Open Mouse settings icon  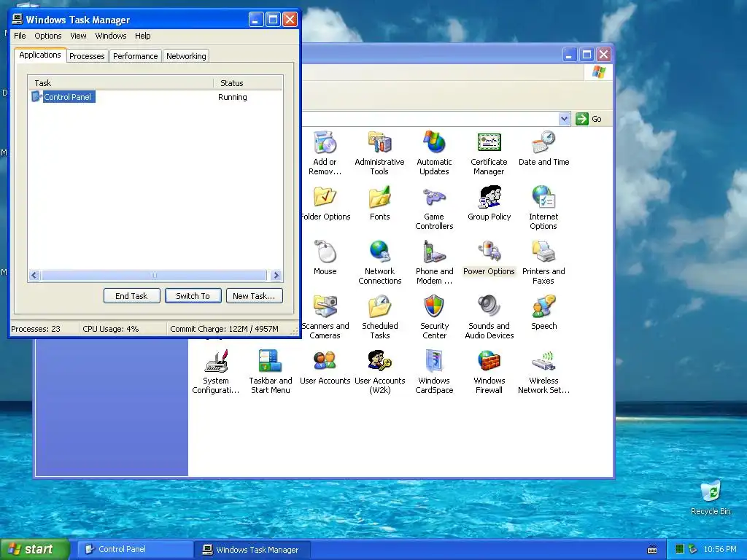(325, 258)
